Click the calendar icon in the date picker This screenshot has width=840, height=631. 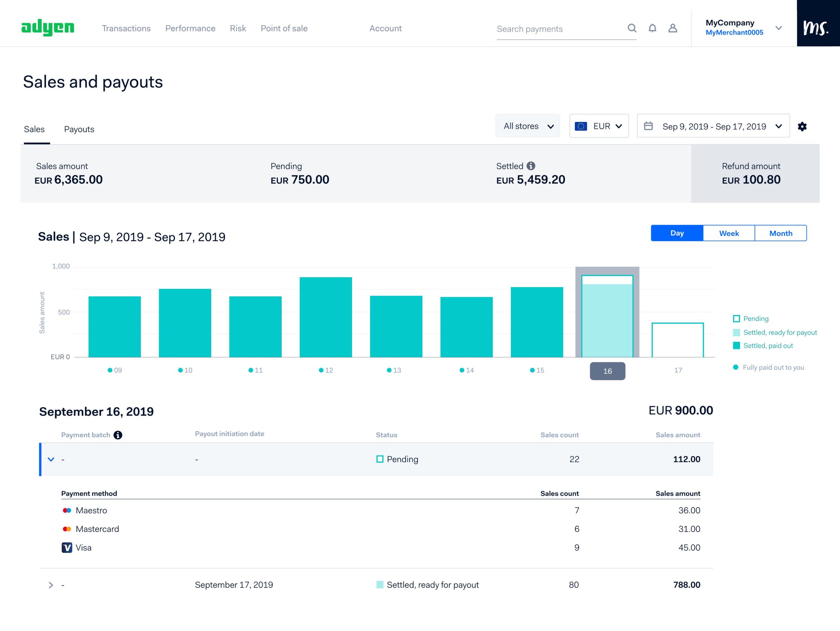click(x=649, y=126)
